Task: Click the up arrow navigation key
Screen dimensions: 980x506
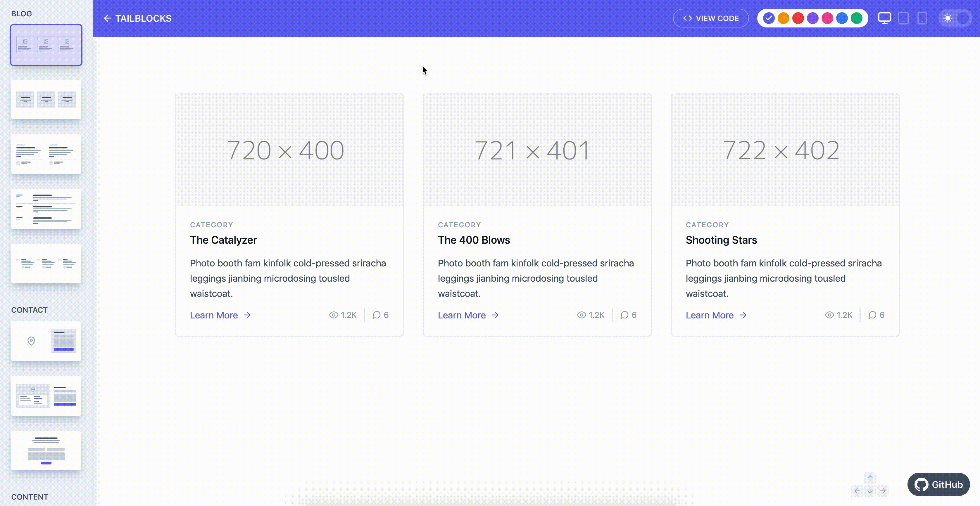Action: [x=870, y=478]
